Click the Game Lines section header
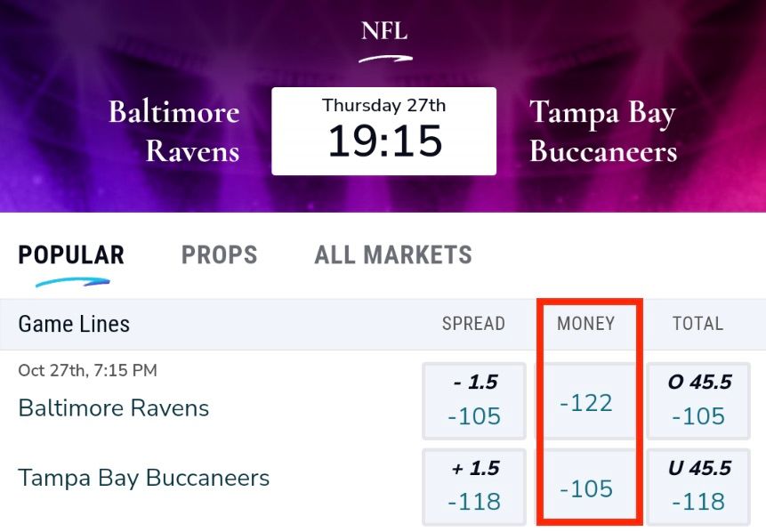This screenshot has width=766, height=532. [x=73, y=324]
